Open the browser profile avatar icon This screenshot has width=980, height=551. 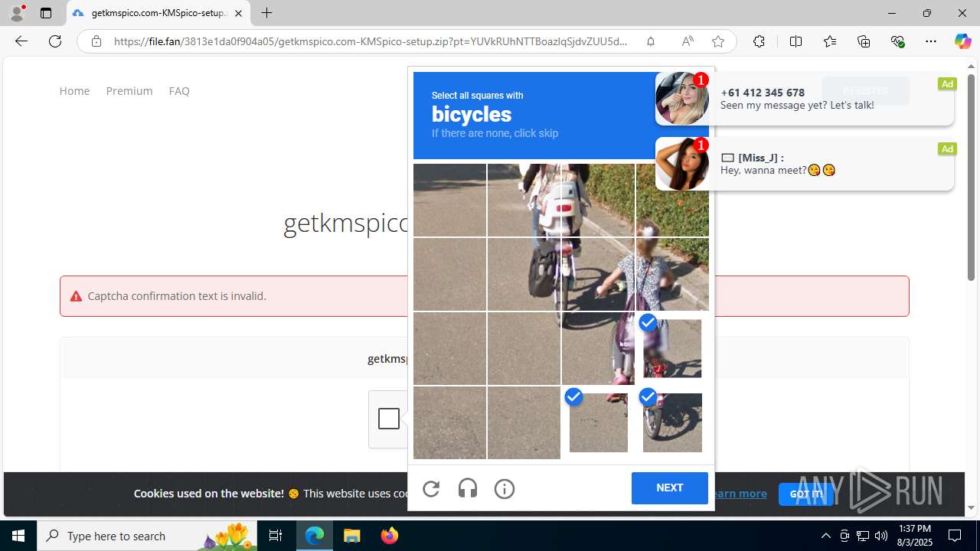(17, 13)
